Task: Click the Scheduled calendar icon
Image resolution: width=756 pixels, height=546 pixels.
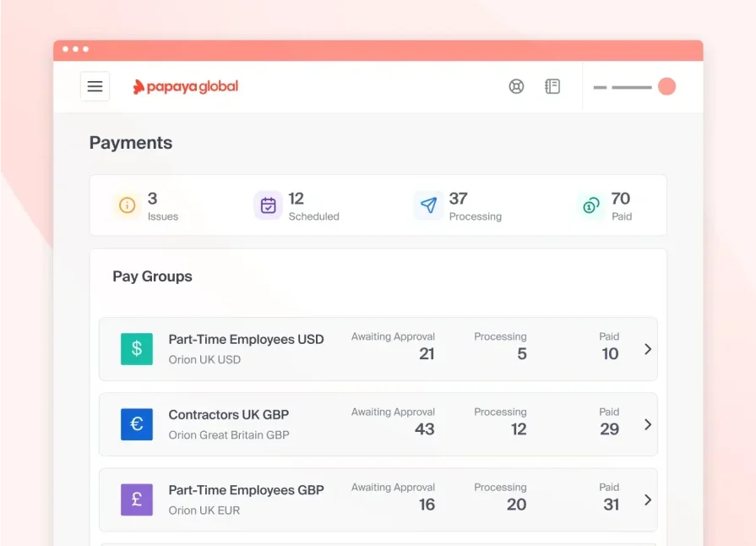Action: coord(268,205)
